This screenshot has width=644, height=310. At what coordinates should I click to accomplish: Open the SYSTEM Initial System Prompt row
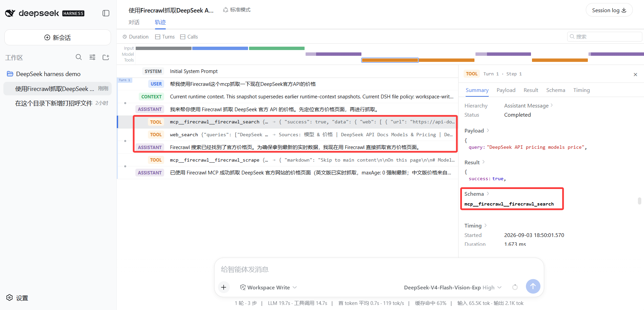pyautogui.click(x=288, y=71)
